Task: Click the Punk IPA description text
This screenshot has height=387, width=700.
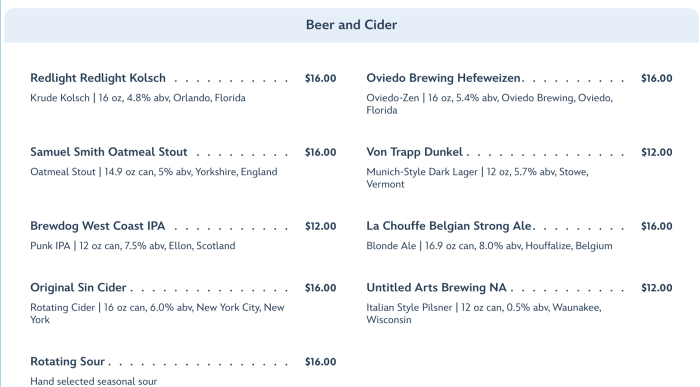Action: (x=133, y=246)
